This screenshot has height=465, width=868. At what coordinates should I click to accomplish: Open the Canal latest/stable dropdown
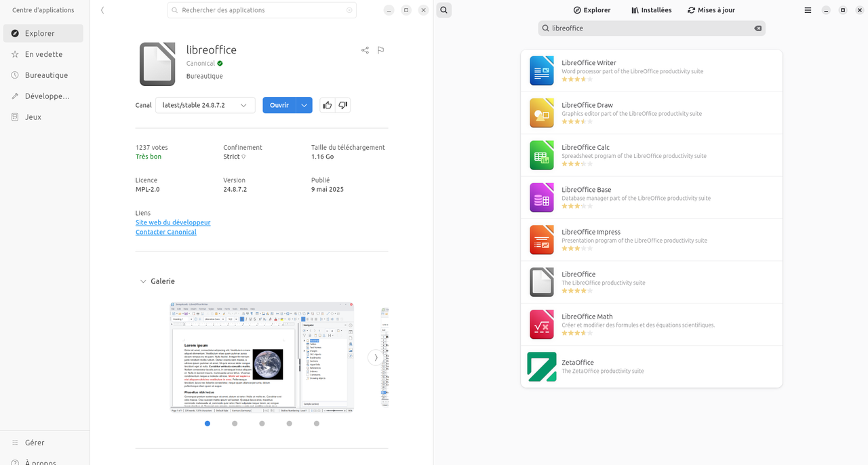[x=205, y=105]
